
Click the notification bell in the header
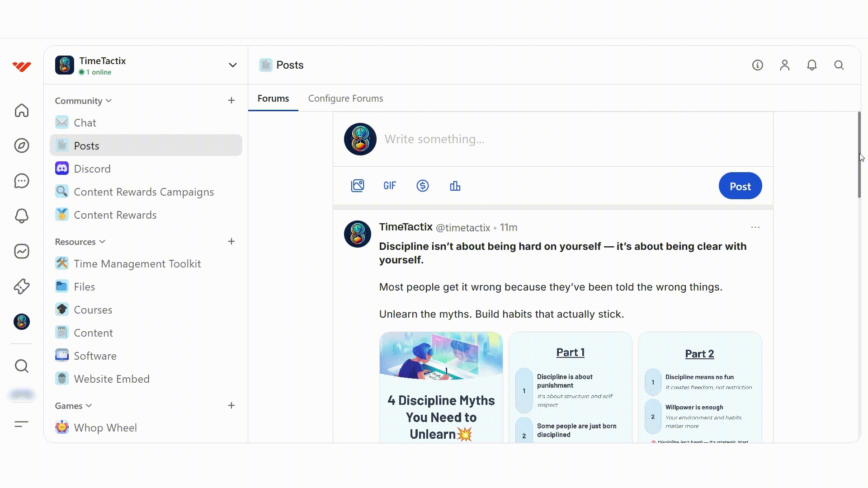[811, 65]
